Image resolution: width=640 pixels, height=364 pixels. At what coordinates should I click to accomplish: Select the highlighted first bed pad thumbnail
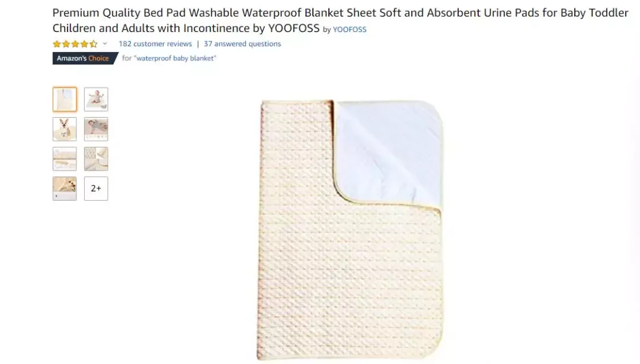[x=65, y=99]
